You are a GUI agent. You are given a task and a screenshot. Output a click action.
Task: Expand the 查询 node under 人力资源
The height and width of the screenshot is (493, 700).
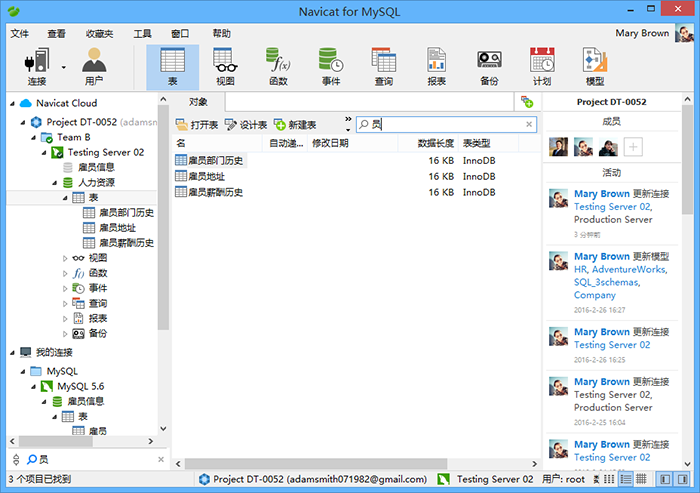coord(65,304)
